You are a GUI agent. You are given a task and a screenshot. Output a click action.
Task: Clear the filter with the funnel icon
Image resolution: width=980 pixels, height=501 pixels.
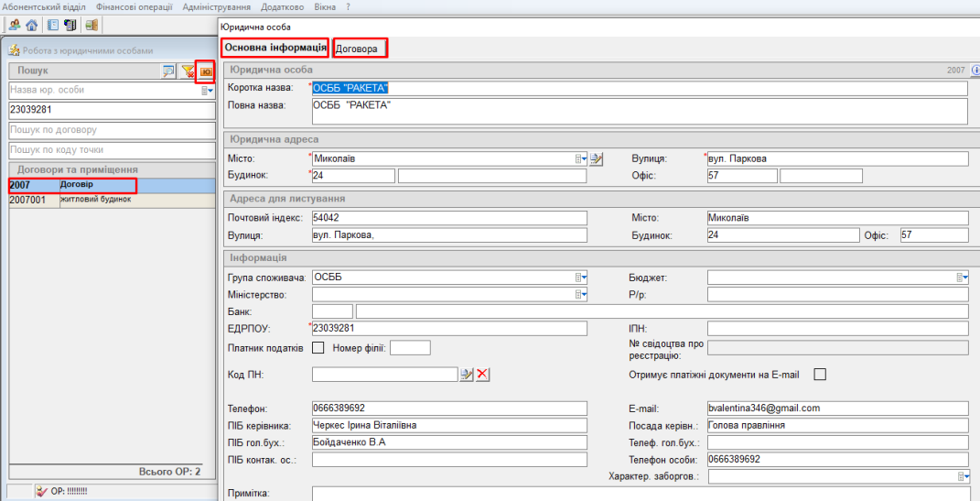click(188, 71)
